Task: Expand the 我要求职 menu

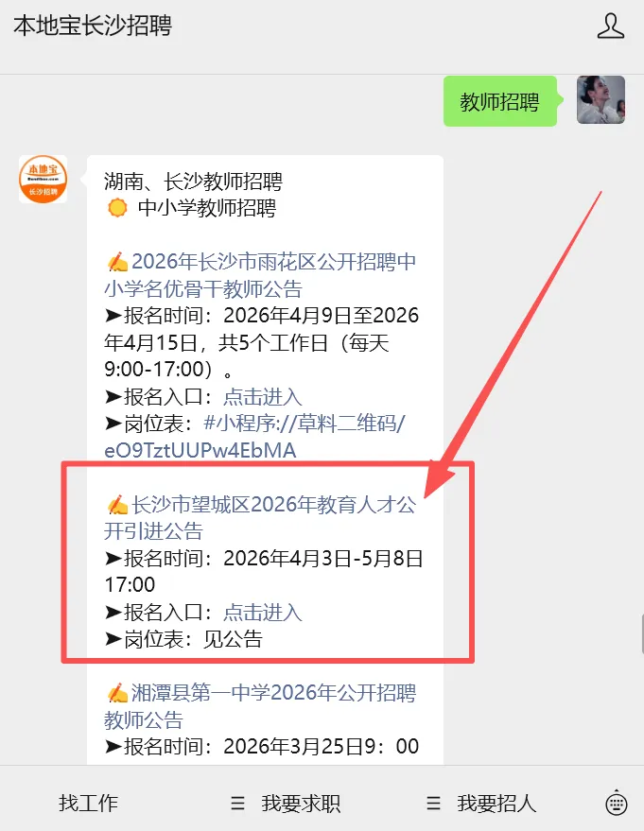Action: pos(301,804)
